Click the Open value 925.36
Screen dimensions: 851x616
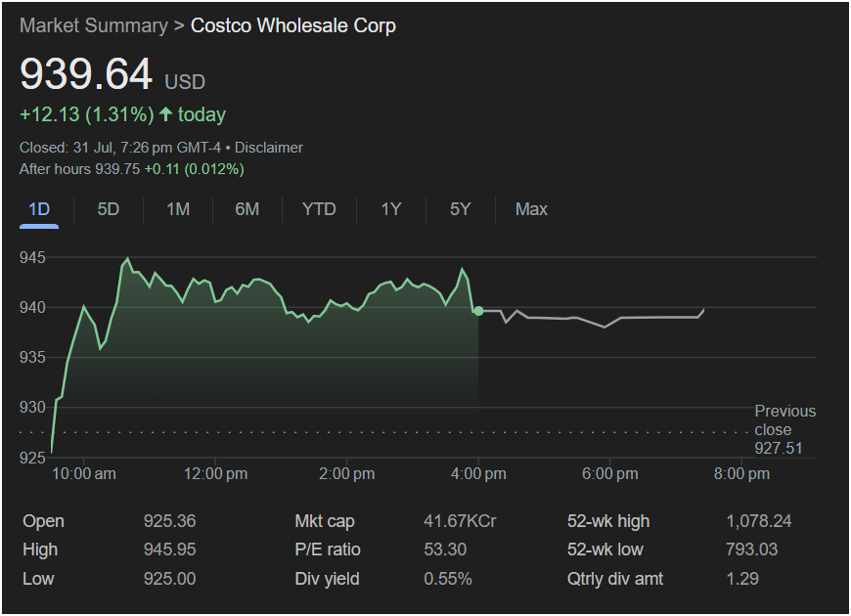(169, 521)
